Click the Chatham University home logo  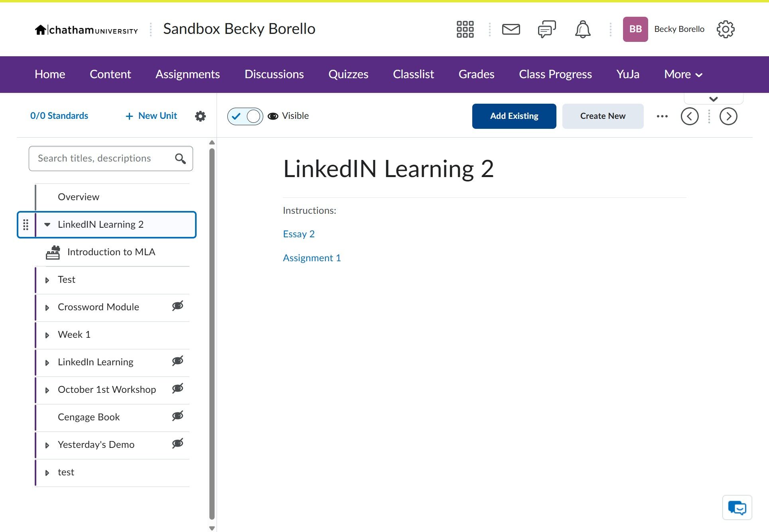pos(86,30)
